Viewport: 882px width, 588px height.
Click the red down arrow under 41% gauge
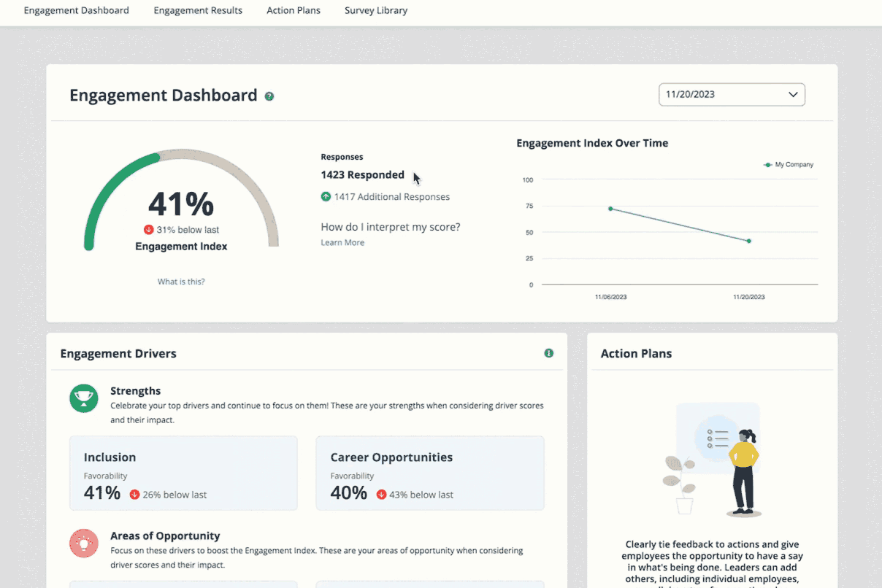tap(149, 230)
